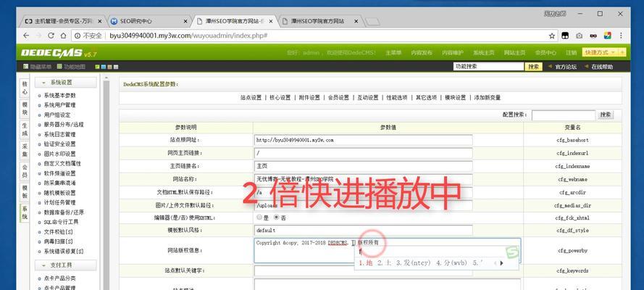Open 点卡产品分类 in the left menu
644x290 pixels.
[x=60, y=278]
